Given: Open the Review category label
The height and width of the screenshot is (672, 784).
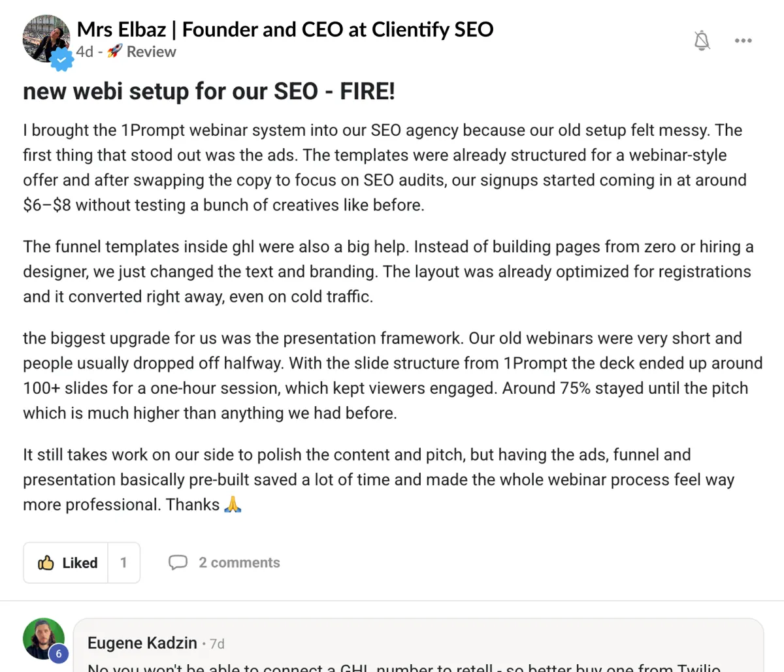Looking at the screenshot, I should click(151, 52).
